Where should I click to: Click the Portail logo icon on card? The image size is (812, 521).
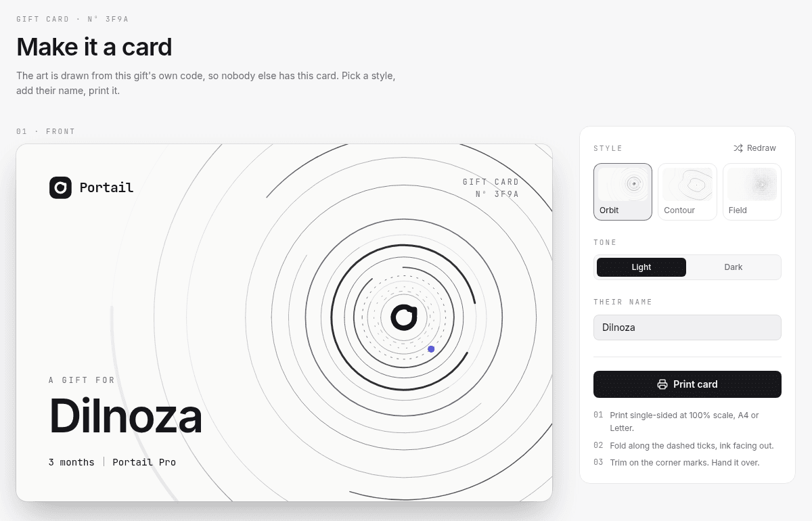(x=60, y=187)
